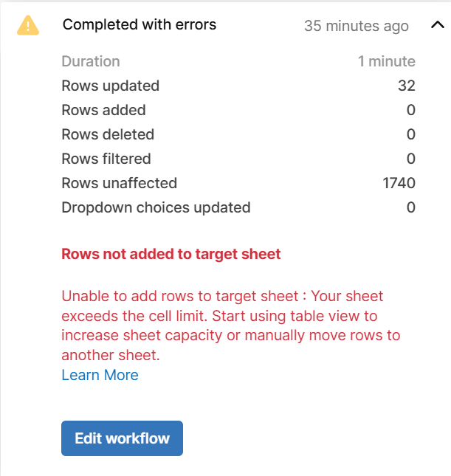451x476 pixels.
Task: Click the Dropdown choices updated label
Action: point(156,207)
